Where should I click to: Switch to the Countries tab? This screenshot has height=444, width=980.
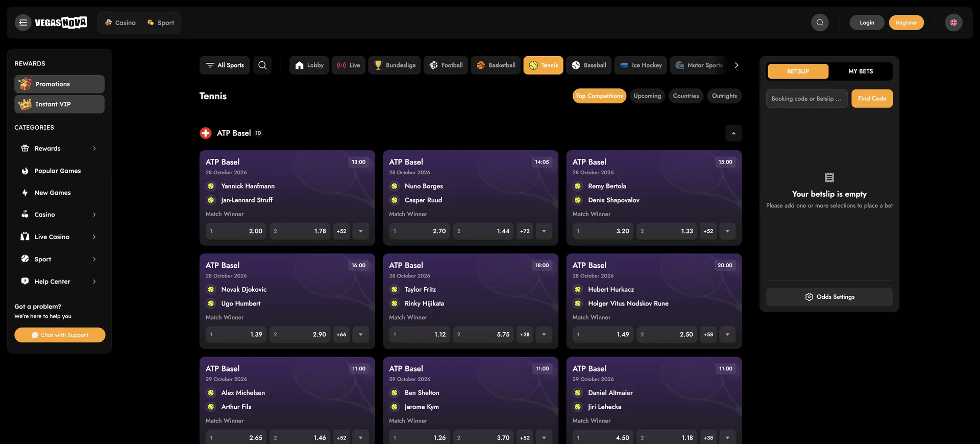coord(685,96)
